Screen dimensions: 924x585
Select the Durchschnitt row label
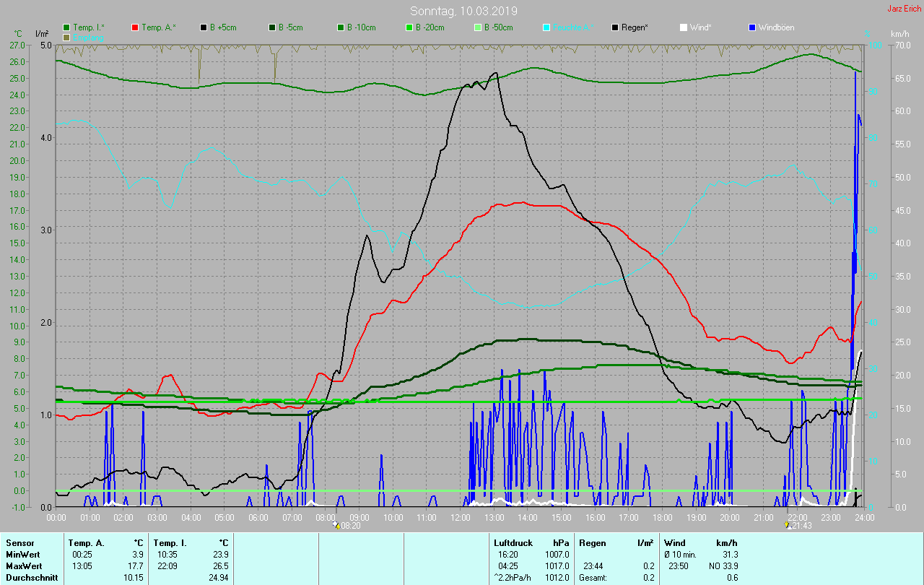pyautogui.click(x=32, y=578)
